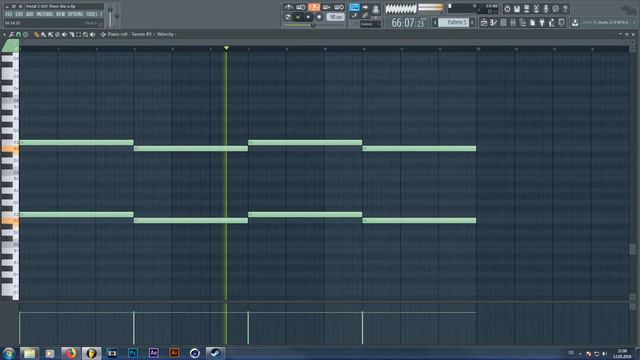The height and width of the screenshot is (360, 640).
Task: Start one-click audio recording microphone icon
Action: click(546, 9)
